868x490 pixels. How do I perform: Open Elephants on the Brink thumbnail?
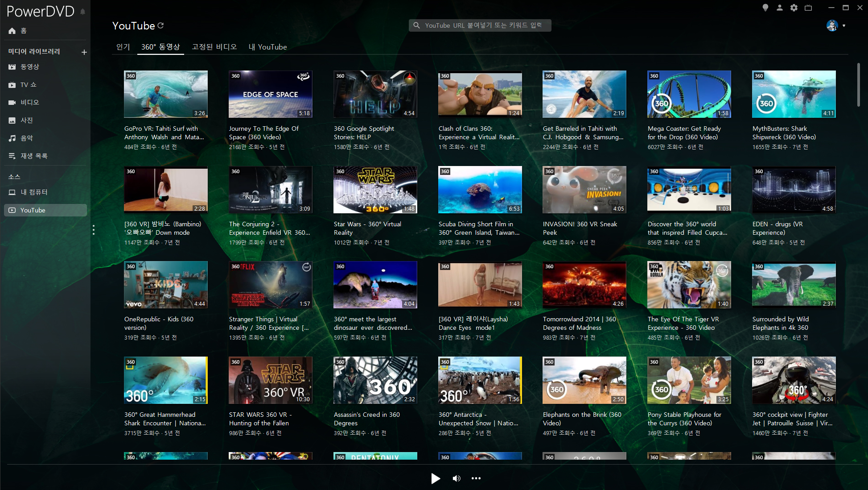(x=584, y=380)
